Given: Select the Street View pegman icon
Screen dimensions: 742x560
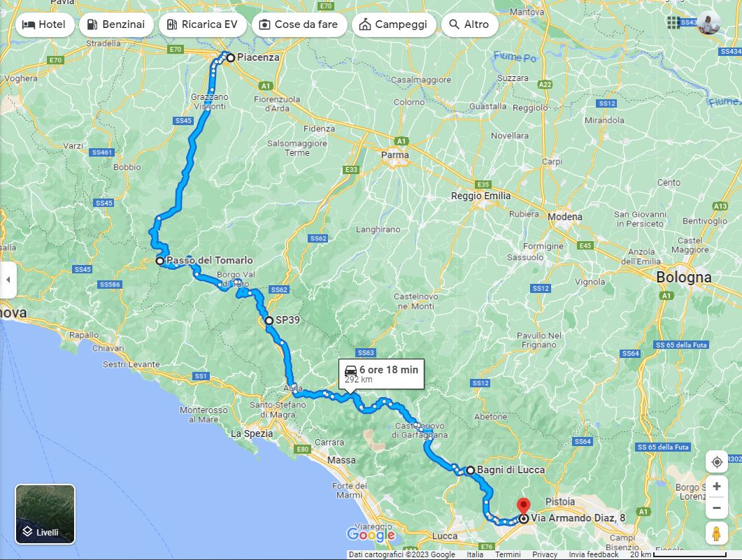Looking at the screenshot, I should click(716, 533).
